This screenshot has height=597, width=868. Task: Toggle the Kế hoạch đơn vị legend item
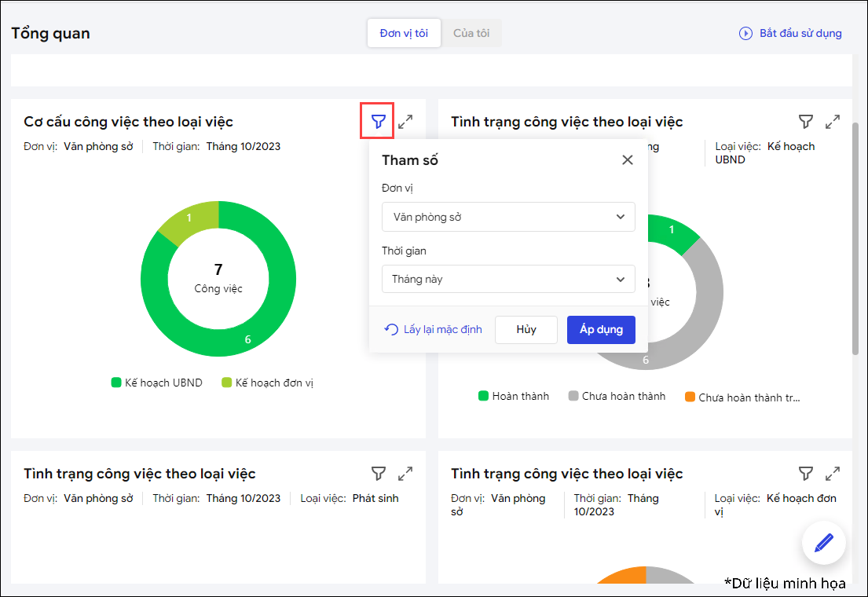[267, 383]
